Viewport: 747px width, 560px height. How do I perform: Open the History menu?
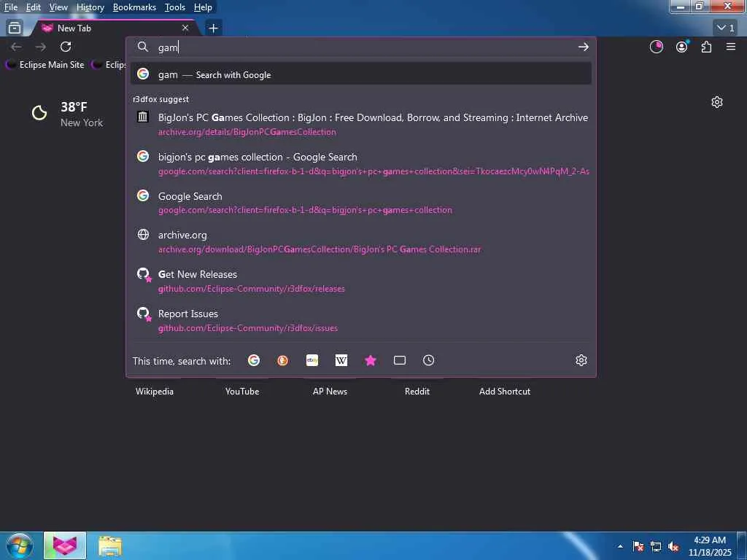pyautogui.click(x=90, y=7)
